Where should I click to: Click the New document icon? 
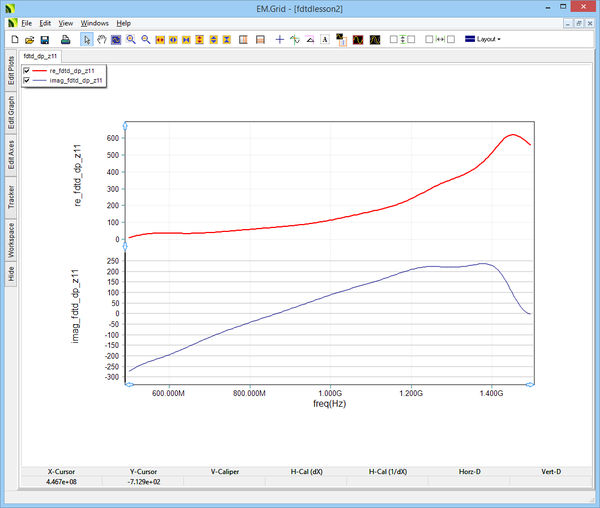14,39
